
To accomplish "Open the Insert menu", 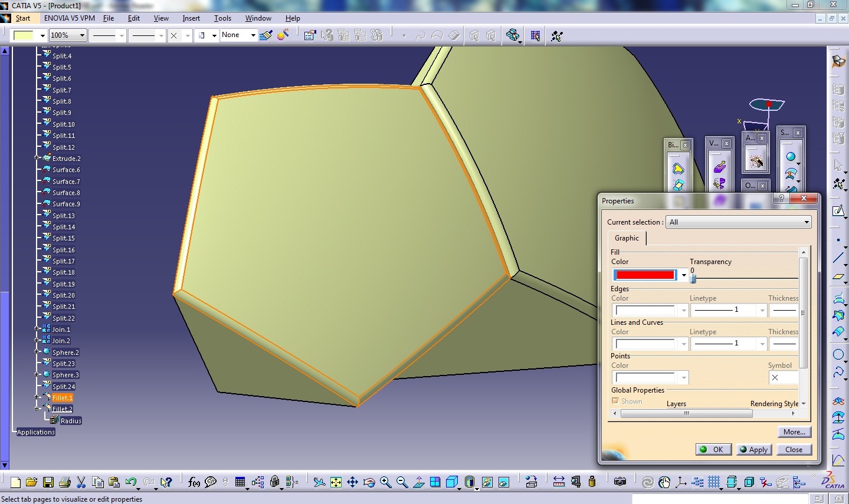I will click(x=191, y=18).
